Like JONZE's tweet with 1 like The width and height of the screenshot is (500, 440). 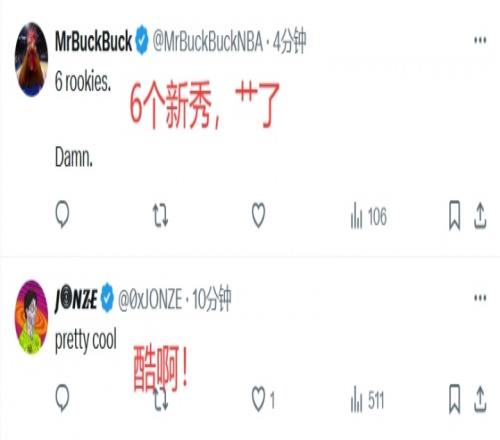pyautogui.click(x=263, y=399)
